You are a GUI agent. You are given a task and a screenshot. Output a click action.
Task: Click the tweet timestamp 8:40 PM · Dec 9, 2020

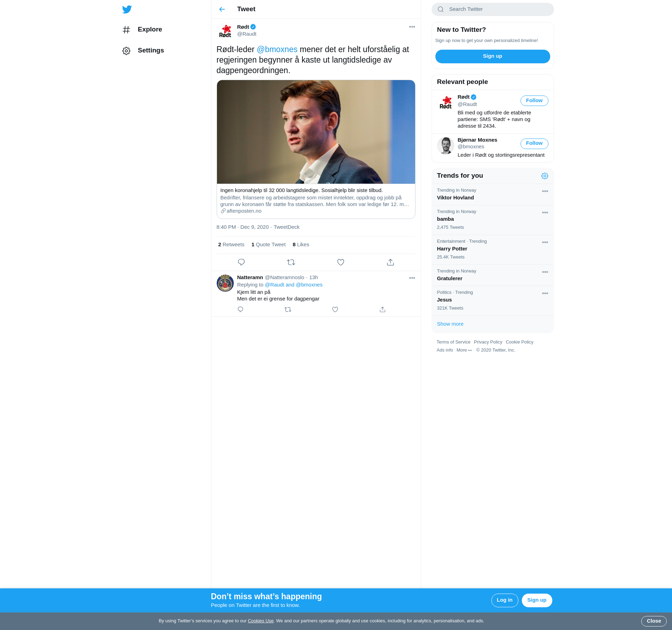pyautogui.click(x=243, y=227)
